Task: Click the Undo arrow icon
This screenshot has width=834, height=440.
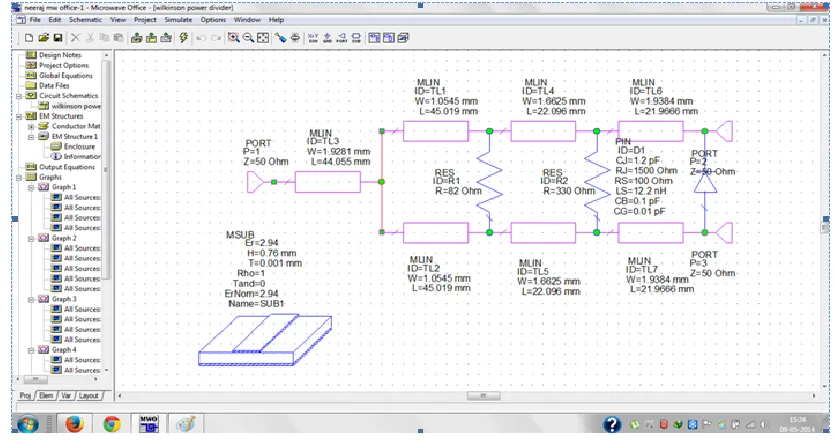Action: pyautogui.click(x=201, y=38)
